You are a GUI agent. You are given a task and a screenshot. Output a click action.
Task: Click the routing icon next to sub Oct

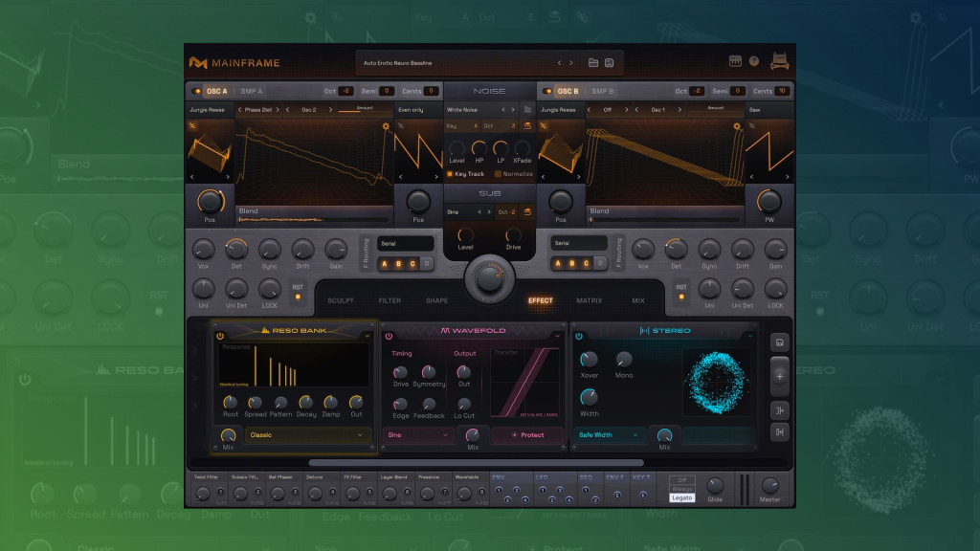coord(527,212)
